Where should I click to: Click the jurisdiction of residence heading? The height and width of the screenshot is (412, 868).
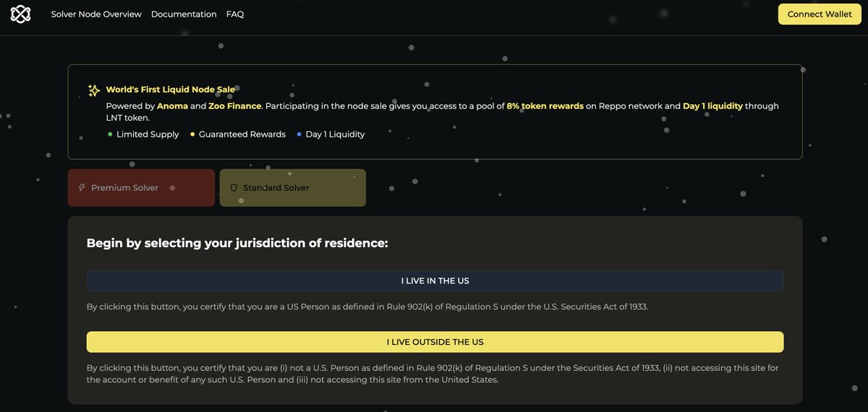(237, 244)
